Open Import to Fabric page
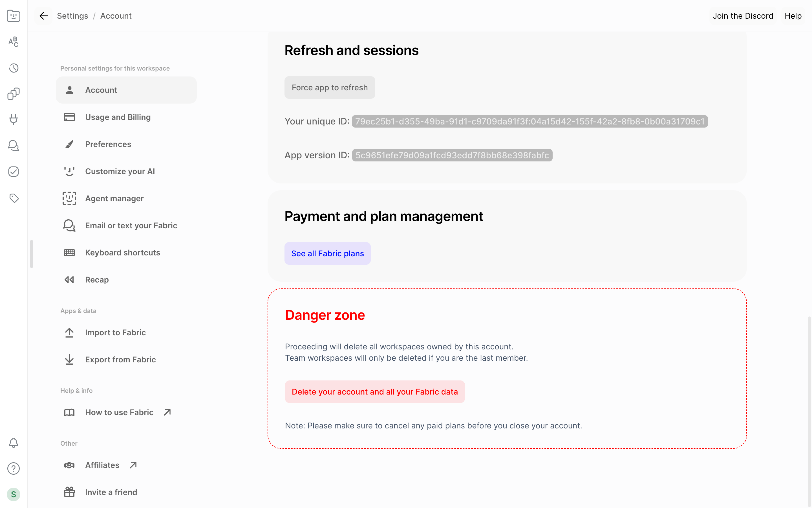The height and width of the screenshot is (508, 812). (126, 333)
